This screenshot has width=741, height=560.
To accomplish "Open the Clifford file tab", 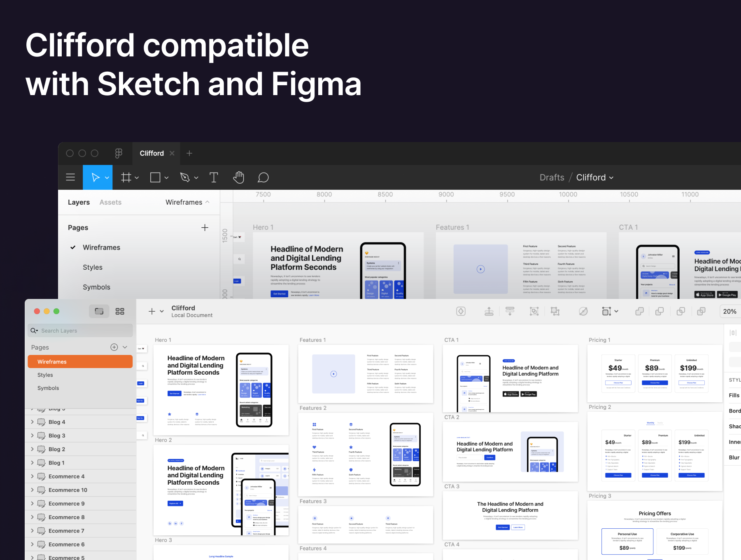I will coord(151,153).
